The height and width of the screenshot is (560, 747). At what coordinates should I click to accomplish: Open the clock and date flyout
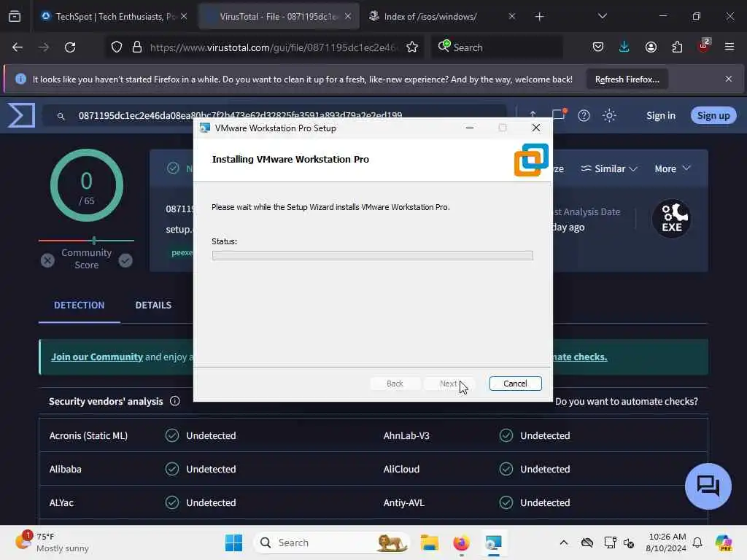pyautogui.click(x=666, y=542)
